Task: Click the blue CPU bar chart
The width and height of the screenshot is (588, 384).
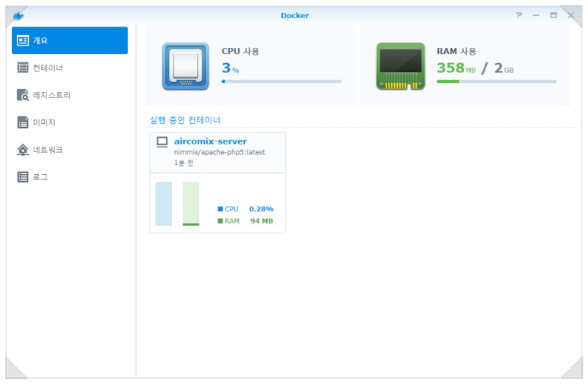Action: coord(164,204)
